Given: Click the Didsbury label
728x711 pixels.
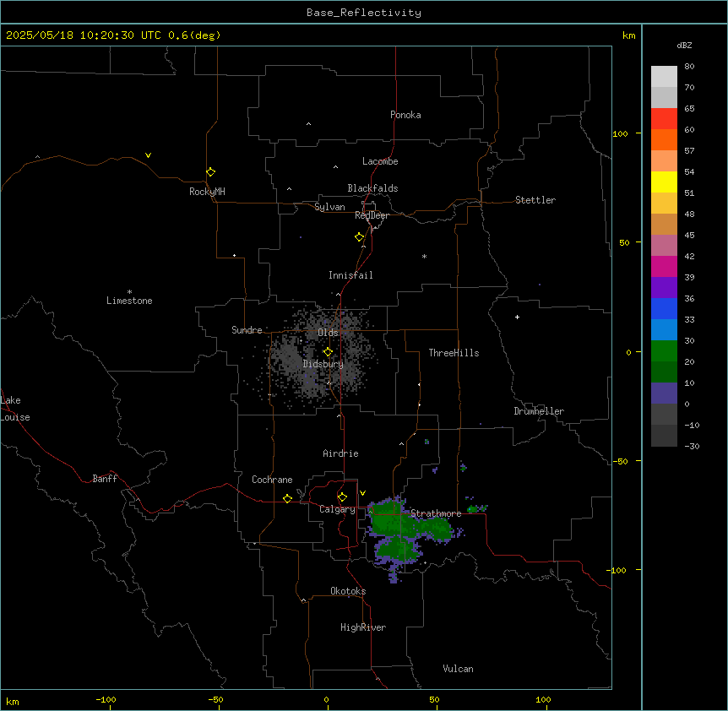Looking at the screenshot, I should pos(323,364).
